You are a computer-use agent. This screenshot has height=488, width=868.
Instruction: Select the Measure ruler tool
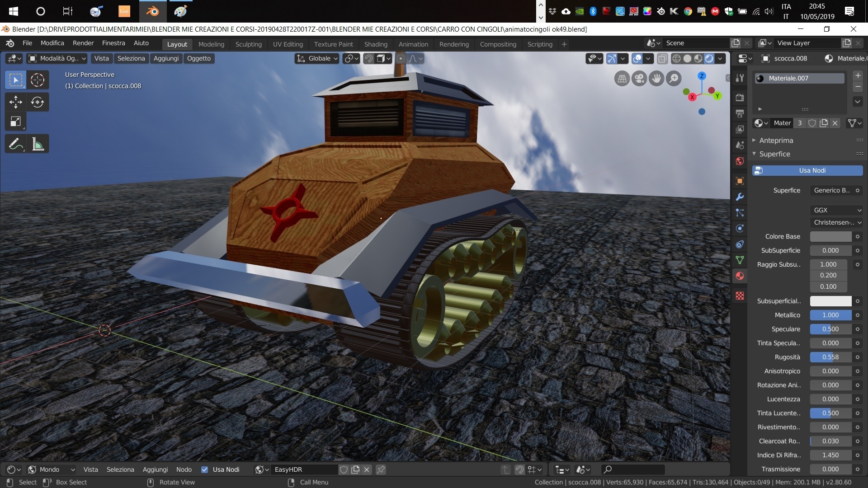[38, 144]
